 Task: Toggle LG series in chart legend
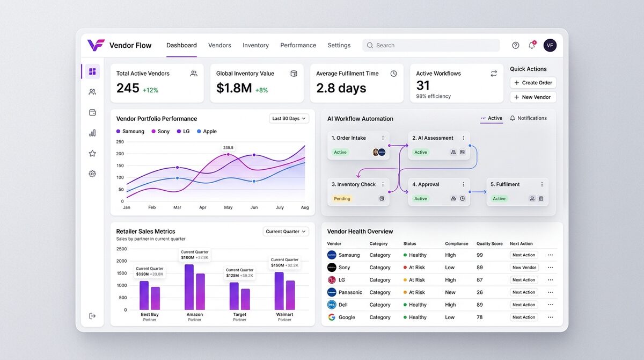click(183, 131)
